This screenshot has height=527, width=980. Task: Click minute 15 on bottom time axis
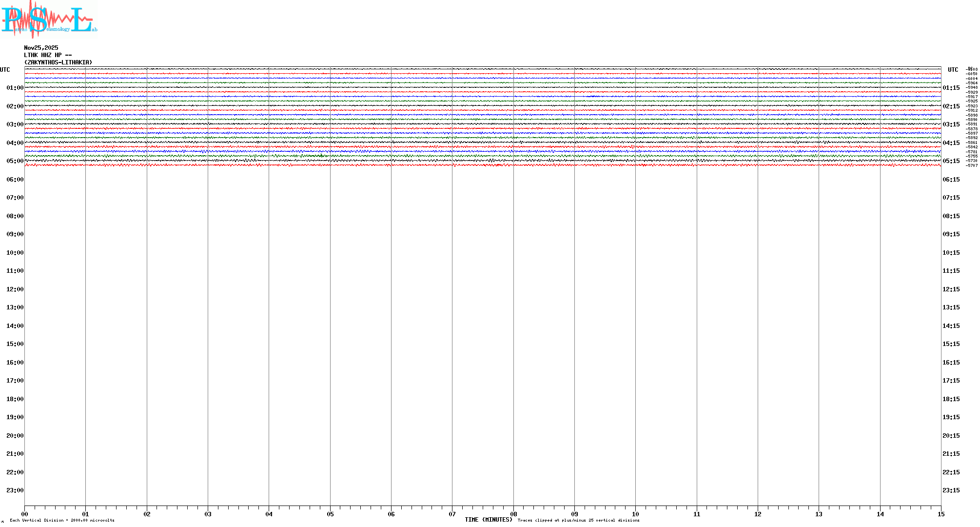(x=941, y=514)
